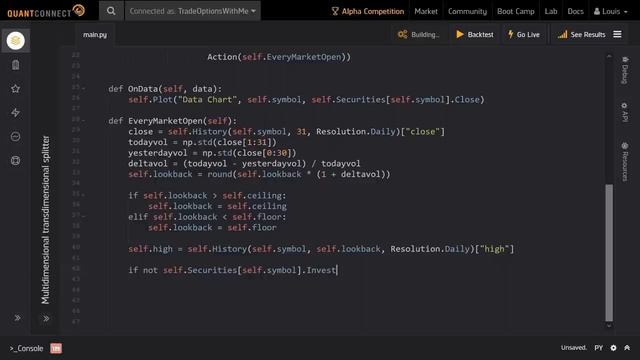This screenshot has height=360, width=640.
Task: Collapse the if self.lookback fold arrow
Action: (84, 195)
